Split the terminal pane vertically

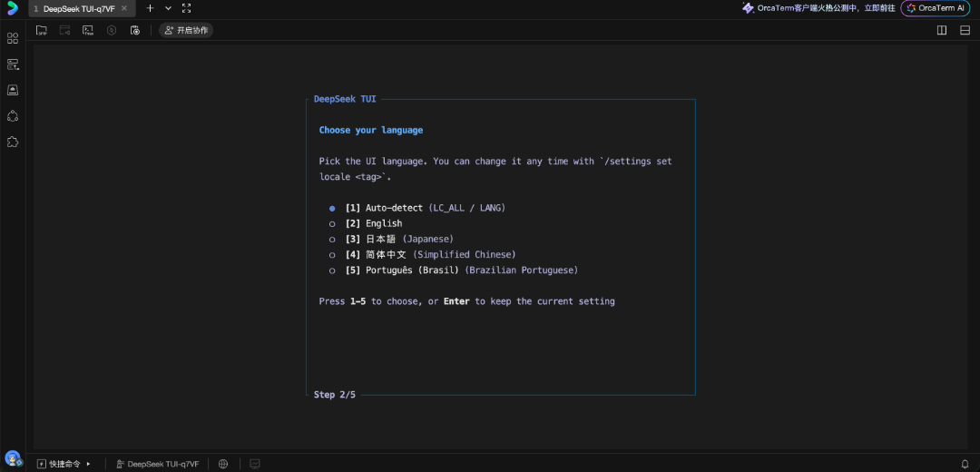pos(942,30)
